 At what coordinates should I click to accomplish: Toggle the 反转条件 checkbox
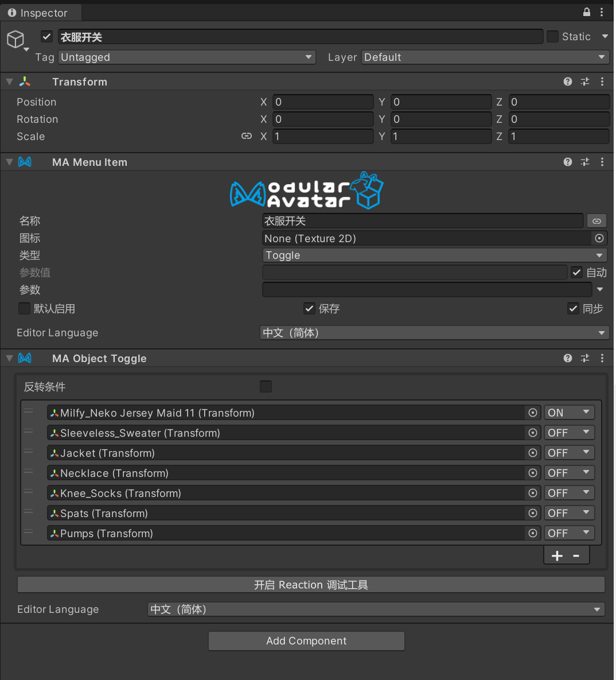pyautogui.click(x=266, y=387)
